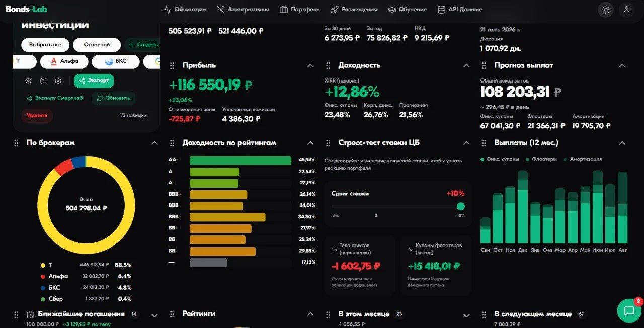Image resolution: width=644 pixels, height=328 pixels.
Task: Click drag handle of Доходность по рейтингам
Action: coord(172,143)
